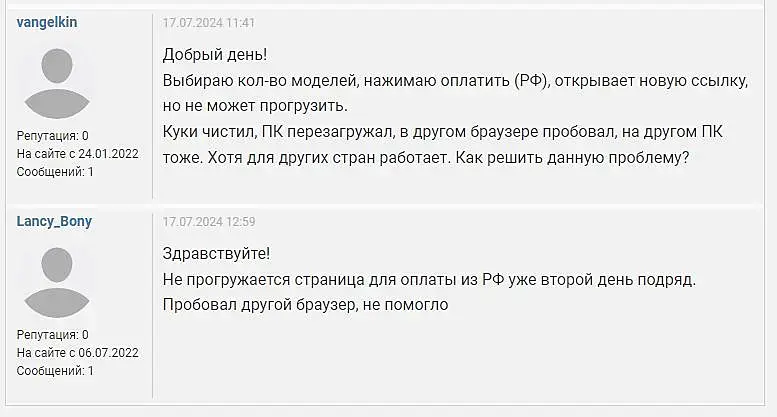Open the post timestamp 17.07.2024 11:41

[209, 22]
